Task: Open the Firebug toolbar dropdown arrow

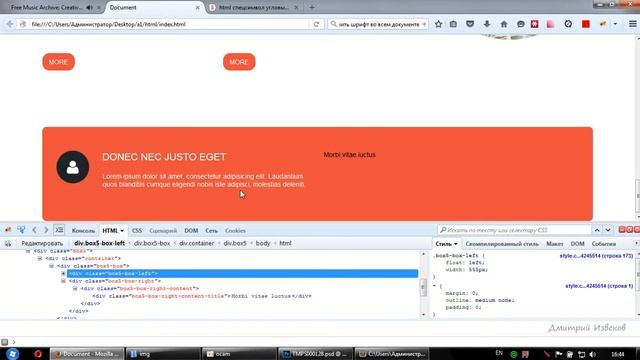Action: point(615,24)
